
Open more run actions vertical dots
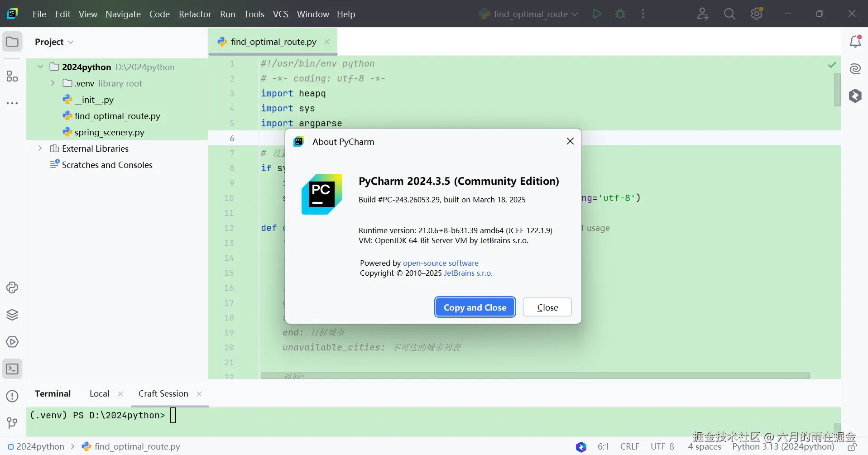tap(643, 14)
